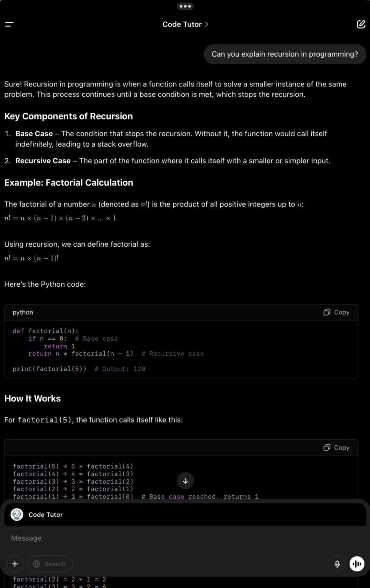This screenshot has width=370, height=588.
Task: Click the "How It Works" heading
Action: tap(32, 399)
